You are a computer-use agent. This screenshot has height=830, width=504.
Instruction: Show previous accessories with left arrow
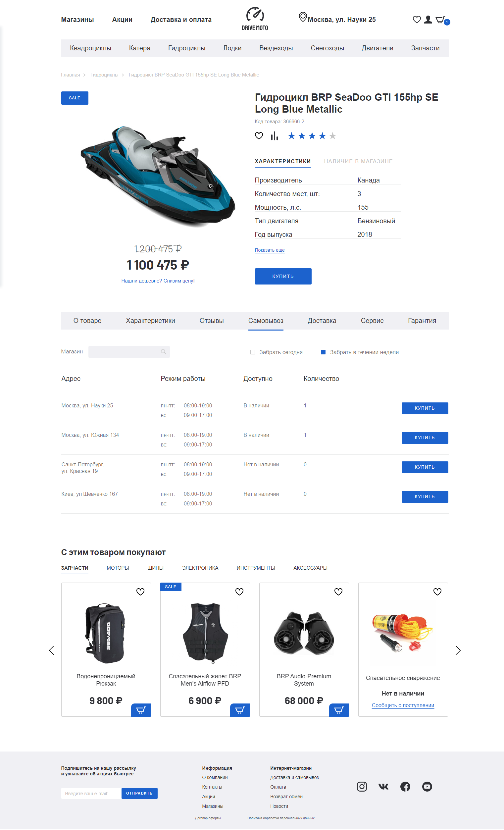[52, 650]
